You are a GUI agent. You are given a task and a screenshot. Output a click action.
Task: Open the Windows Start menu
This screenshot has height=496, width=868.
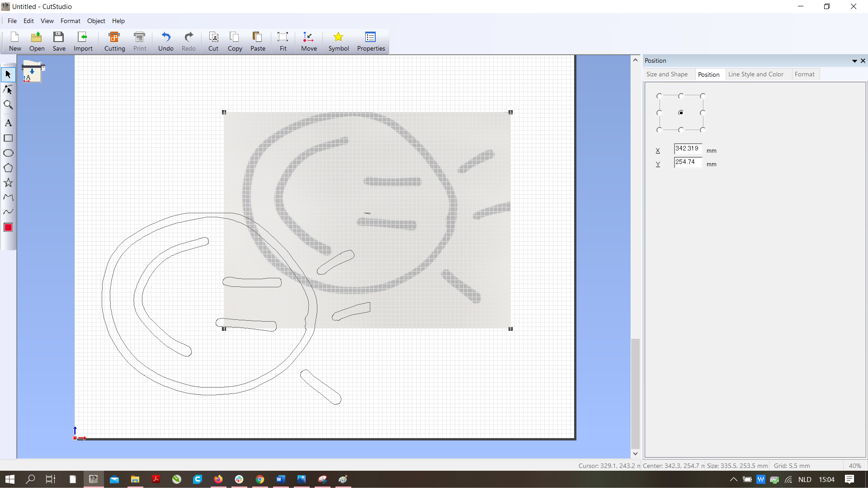pyautogui.click(x=10, y=480)
